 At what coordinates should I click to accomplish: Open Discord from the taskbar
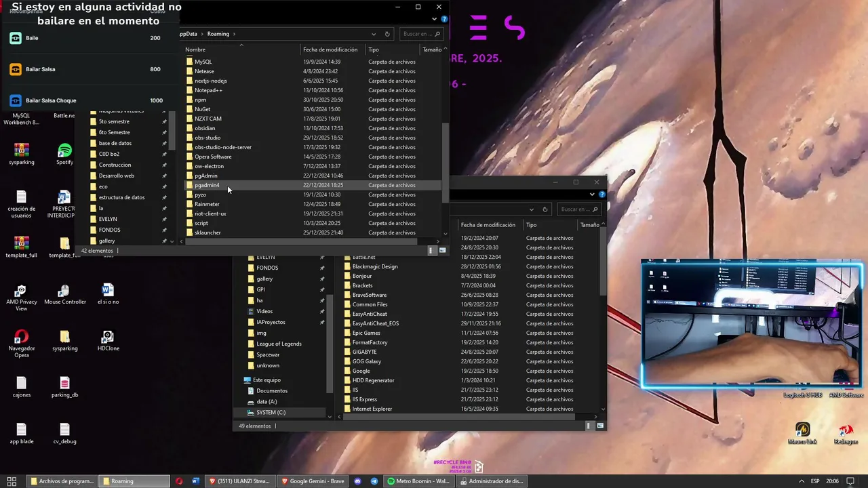[358, 481]
